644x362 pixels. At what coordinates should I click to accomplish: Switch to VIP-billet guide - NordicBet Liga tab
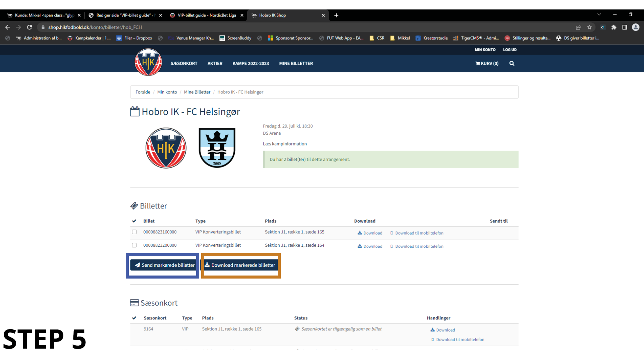(207, 15)
